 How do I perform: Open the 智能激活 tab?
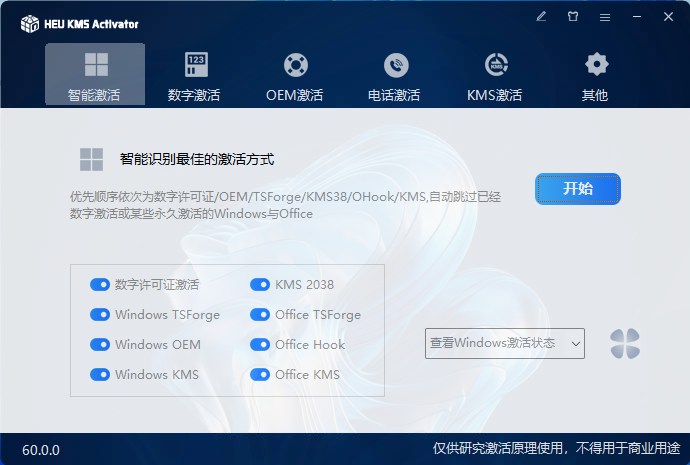click(95, 74)
